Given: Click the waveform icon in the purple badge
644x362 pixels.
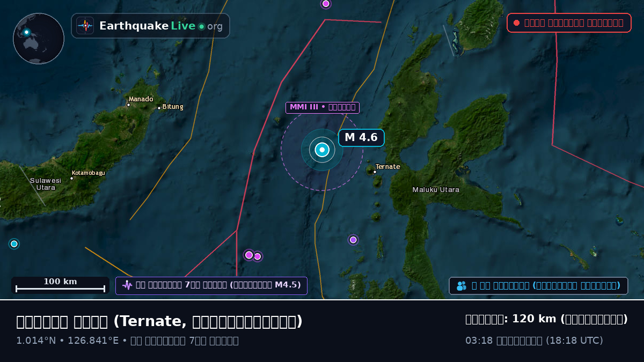Looking at the screenshot, I should pos(127,285).
